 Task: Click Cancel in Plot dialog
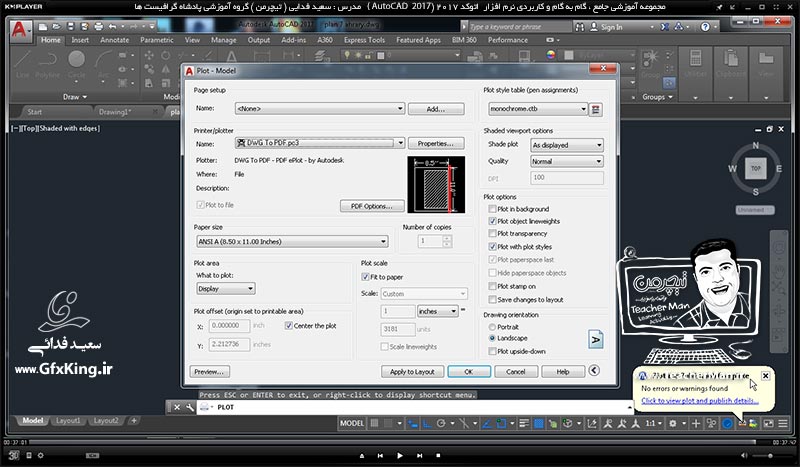coord(515,372)
